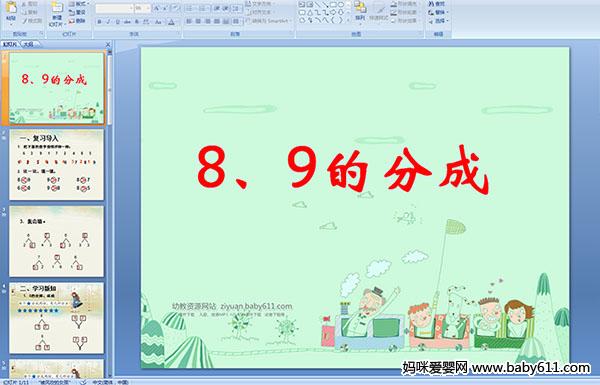Open the Shape Fill dropdown
This screenshot has height=385, width=600.
pyautogui.click(x=405, y=4)
